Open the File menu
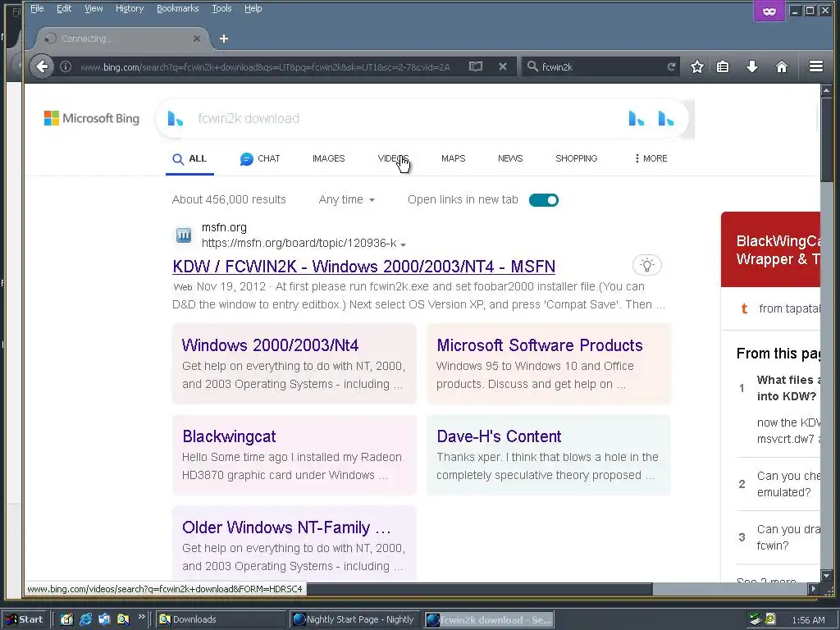Viewport: 840px width, 630px height. pos(37,8)
